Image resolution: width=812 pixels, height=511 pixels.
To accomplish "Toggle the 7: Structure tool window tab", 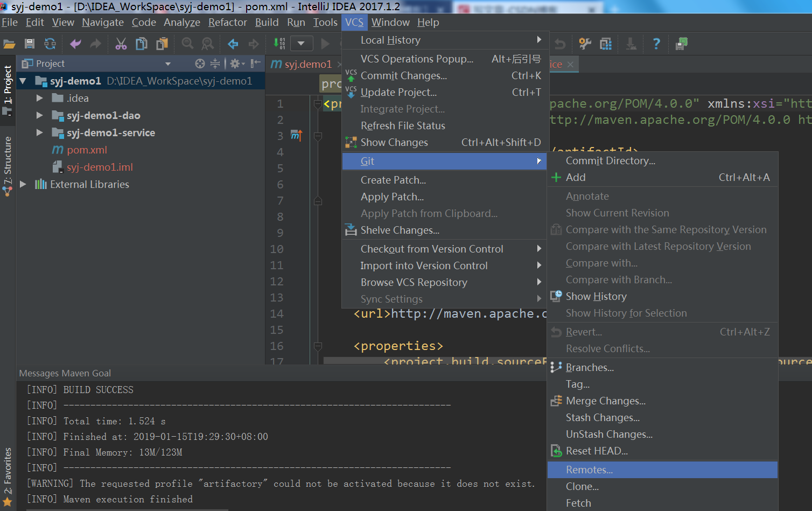I will click(8, 166).
